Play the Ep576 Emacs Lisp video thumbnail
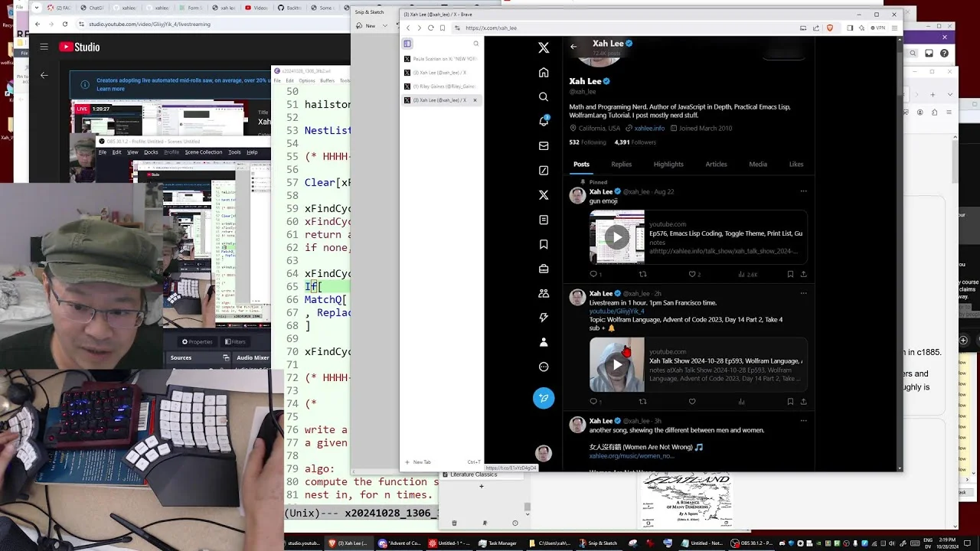Image resolution: width=980 pixels, height=551 pixels. 617,236
